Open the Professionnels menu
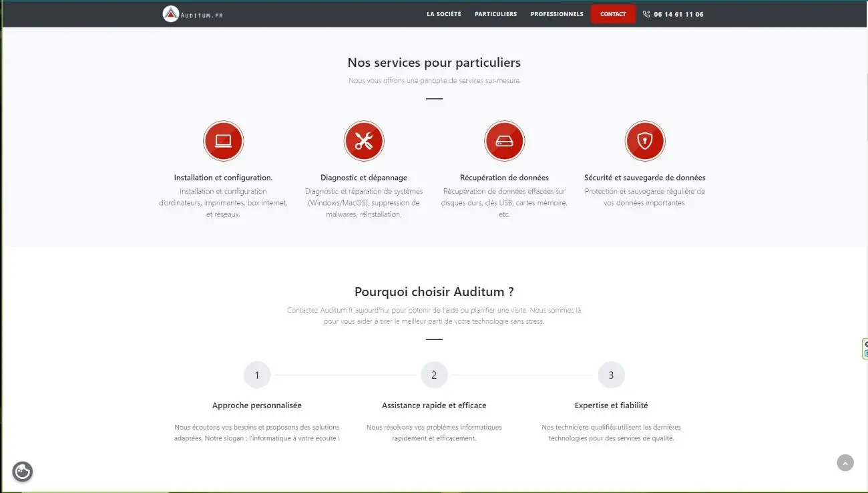 (557, 14)
